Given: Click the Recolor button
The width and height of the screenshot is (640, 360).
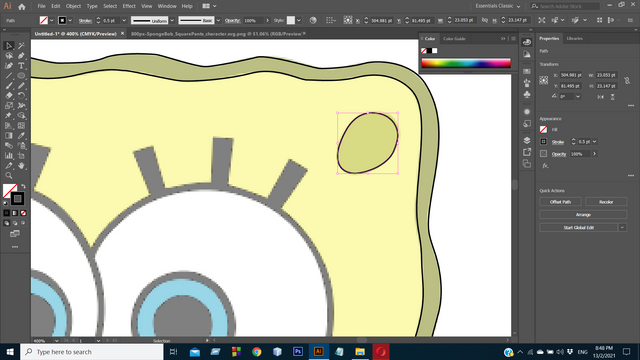Looking at the screenshot, I should 606,202.
